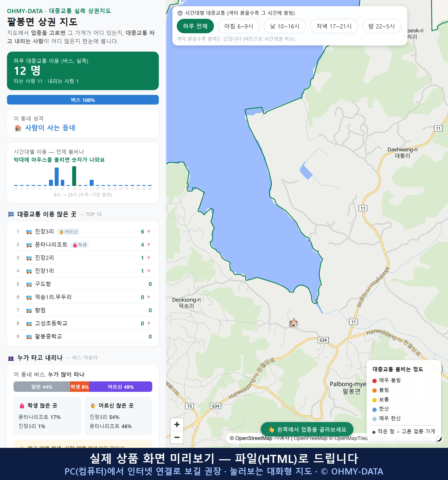The width and height of the screenshot is (448, 480).
Task: Click the 13시 bar in hourly chart
Action: point(91,183)
